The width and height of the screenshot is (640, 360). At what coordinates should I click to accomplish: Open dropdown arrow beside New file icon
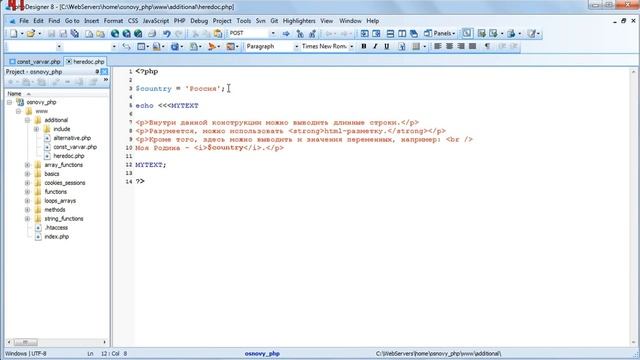coord(22,33)
